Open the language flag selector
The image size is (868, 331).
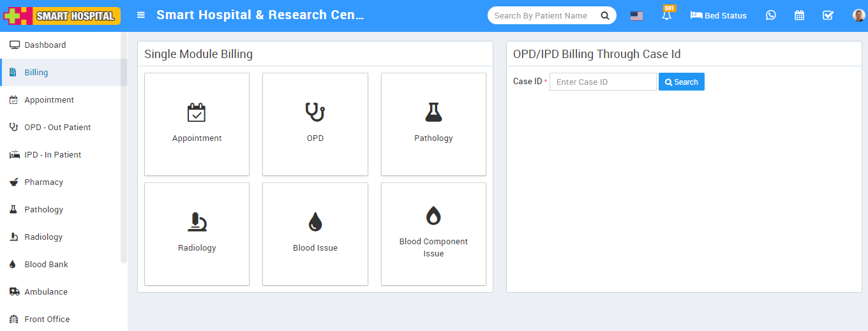pyautogui.click(x=636, y=15)
